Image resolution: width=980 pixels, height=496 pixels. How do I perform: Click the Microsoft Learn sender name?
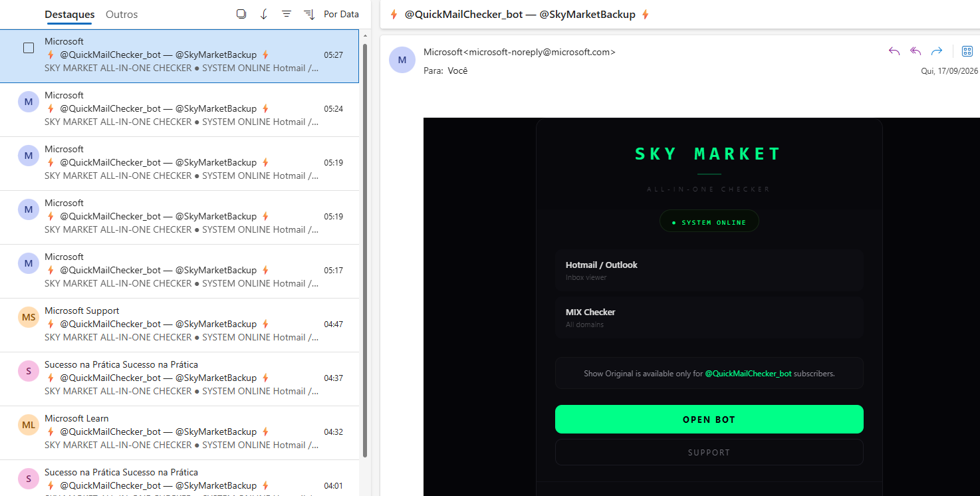tap(76, 418)
